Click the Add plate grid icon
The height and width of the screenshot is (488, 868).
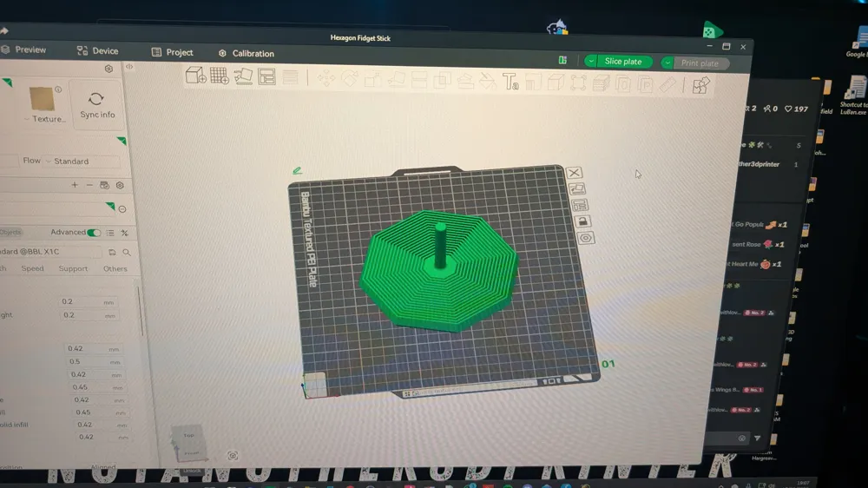pos(220,76)
